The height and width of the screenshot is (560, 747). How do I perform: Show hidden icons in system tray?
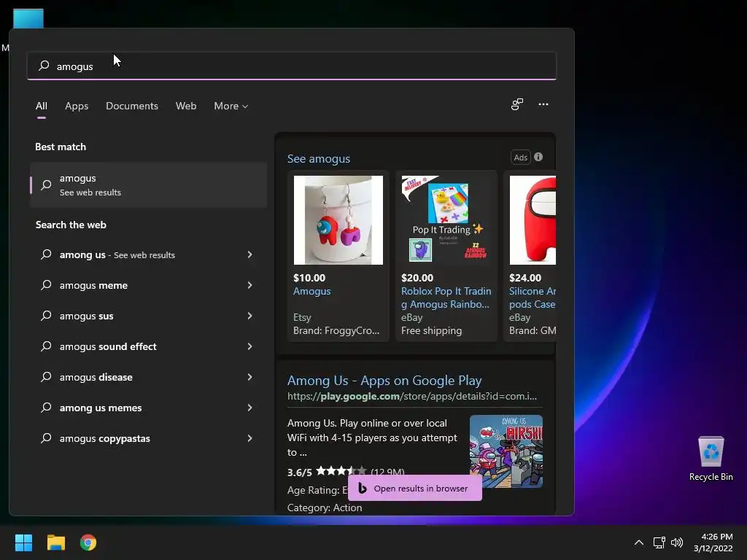click(639, 542)
